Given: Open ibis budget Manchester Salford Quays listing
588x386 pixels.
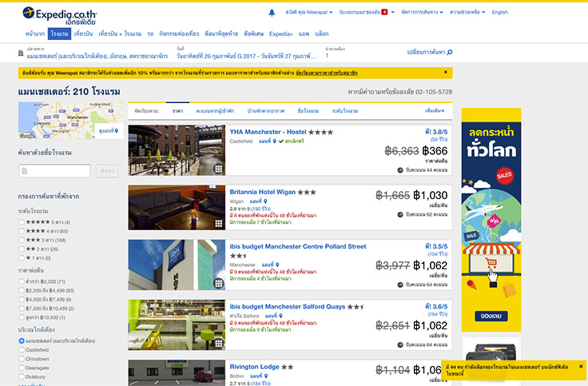Looking at the screenshot, I should coord(288,306).
